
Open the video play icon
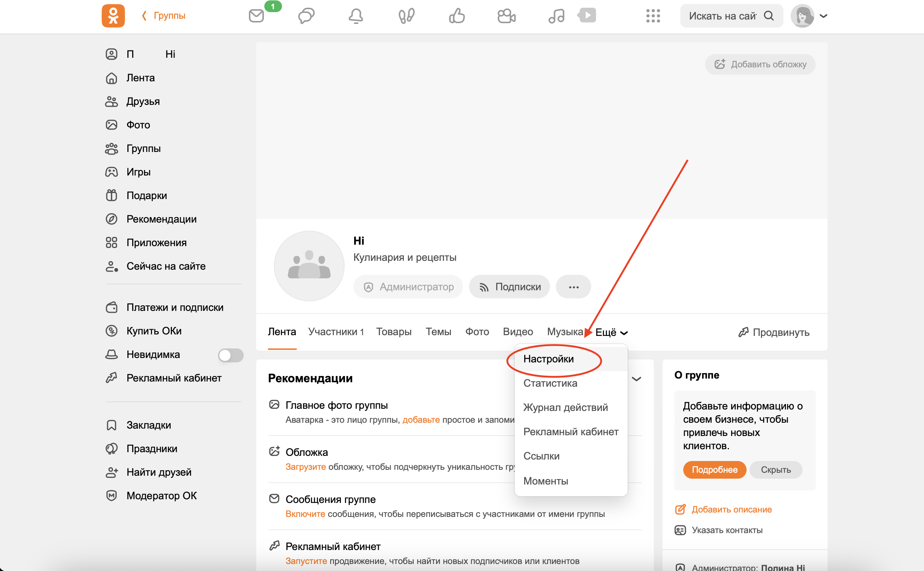pos(587,15)
